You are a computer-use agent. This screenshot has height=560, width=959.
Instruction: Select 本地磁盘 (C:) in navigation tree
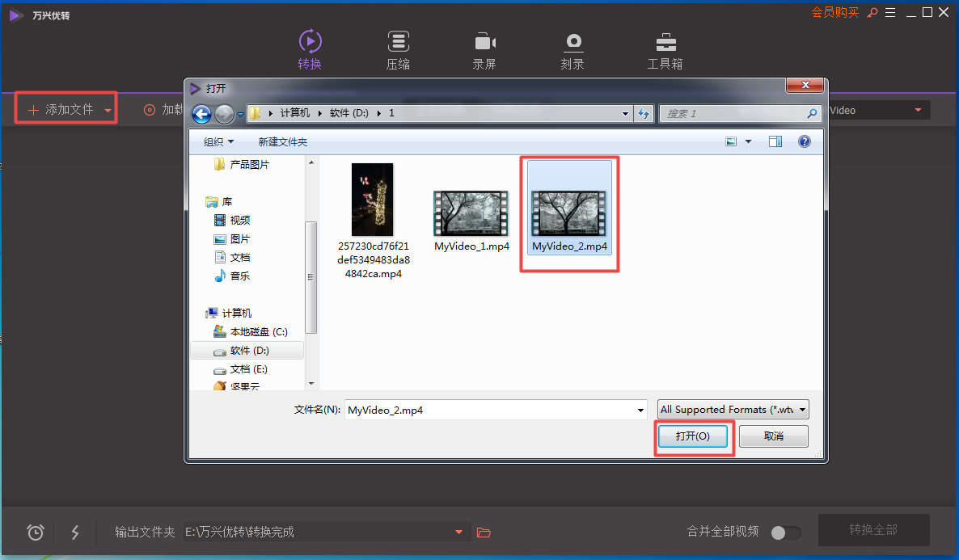tap(258, 332)
